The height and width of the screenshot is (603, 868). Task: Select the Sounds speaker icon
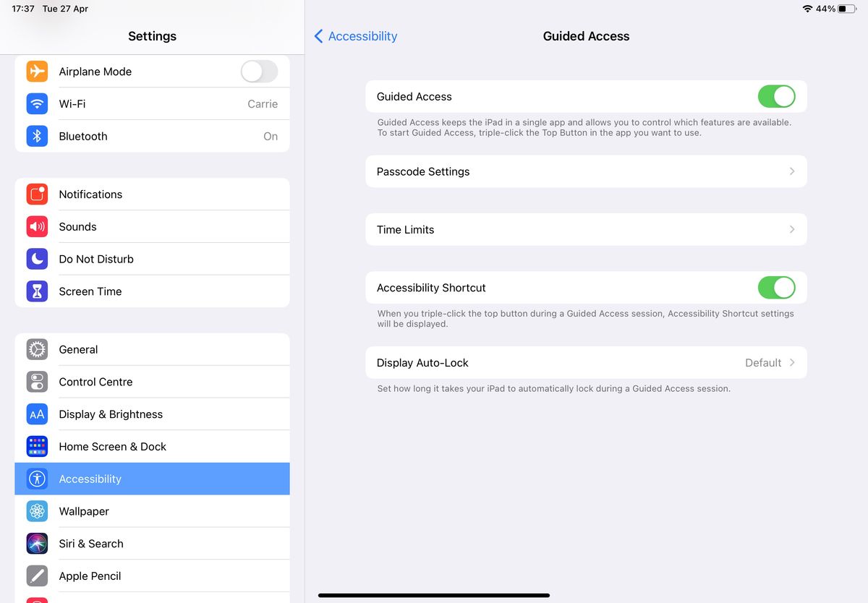[37, 226]
